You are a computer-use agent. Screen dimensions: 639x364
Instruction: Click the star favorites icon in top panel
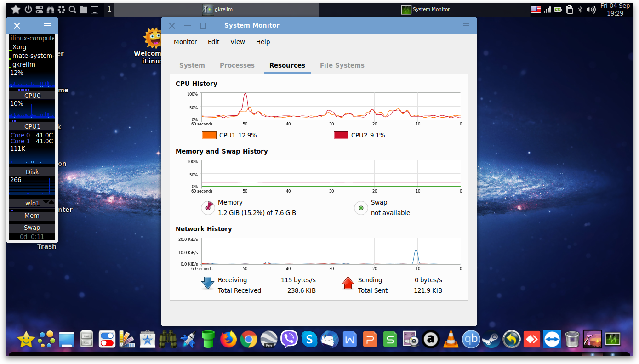(x=16, y=9)
